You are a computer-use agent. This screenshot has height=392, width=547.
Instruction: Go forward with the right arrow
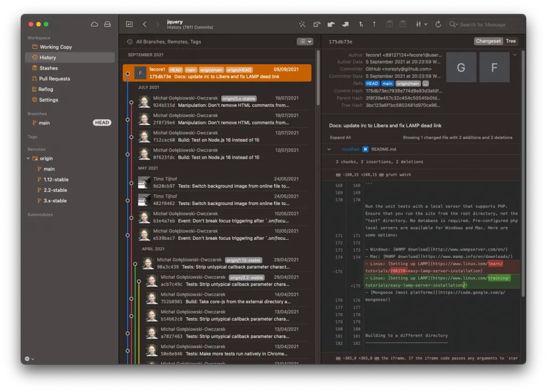158,24
